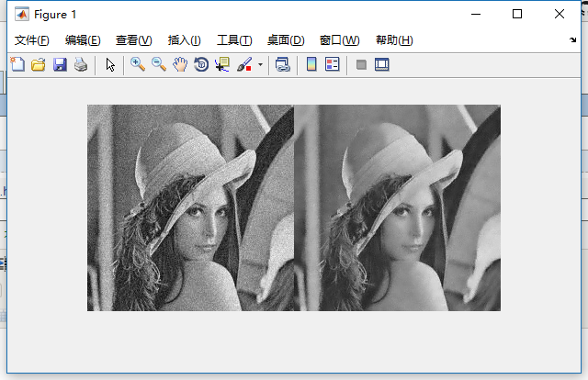Open the 查看(V) menu
The image size is (588, 380).
[134, 40]
